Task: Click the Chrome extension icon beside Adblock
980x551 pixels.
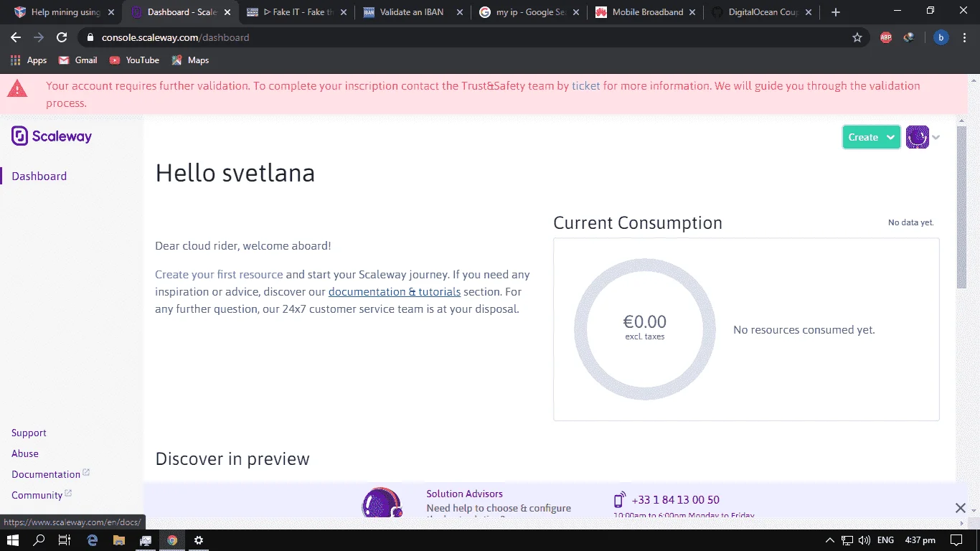Action: coord(909,37)
